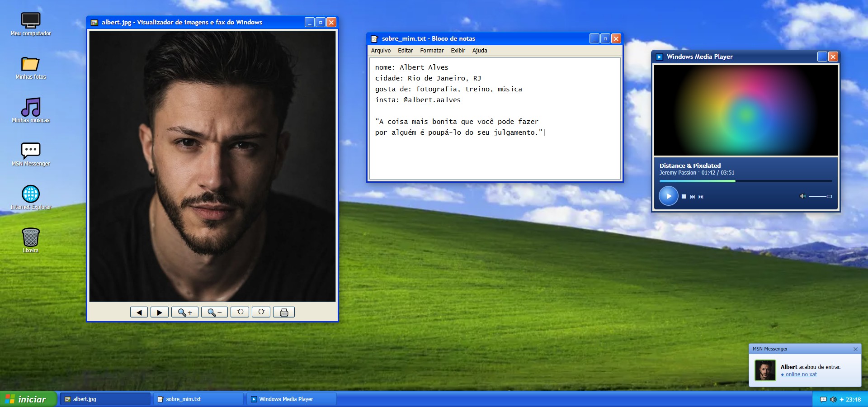Mute the Media Player speaker icon

(802, 196)
